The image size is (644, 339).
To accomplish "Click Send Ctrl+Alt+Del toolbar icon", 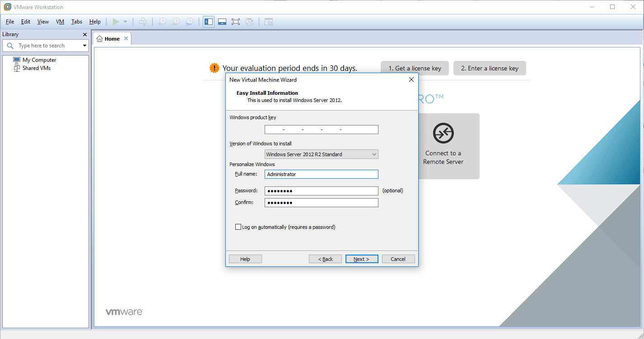I will 143,22.
